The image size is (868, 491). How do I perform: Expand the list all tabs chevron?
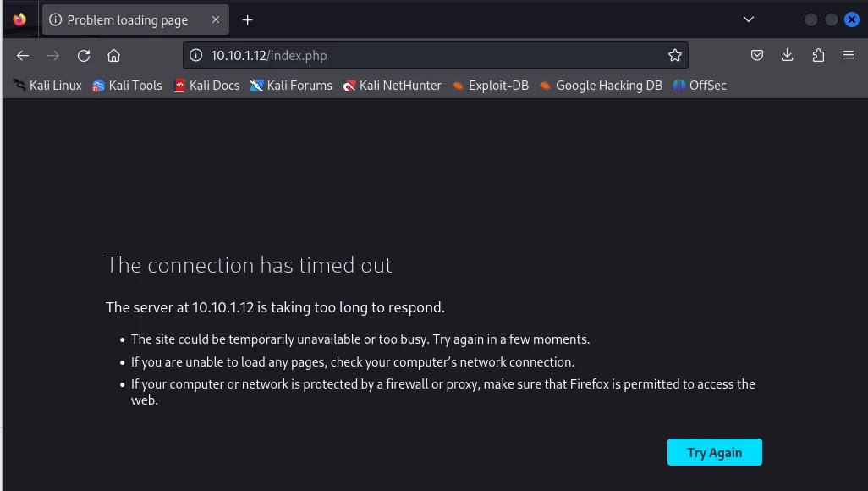(x=748, y=19)
